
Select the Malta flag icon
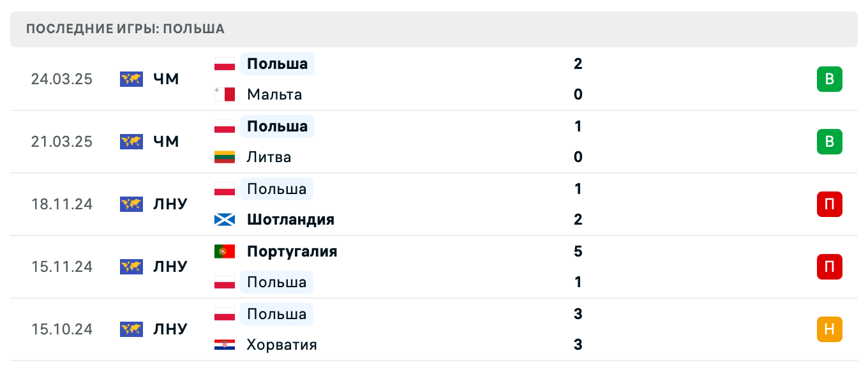[223, 94]
